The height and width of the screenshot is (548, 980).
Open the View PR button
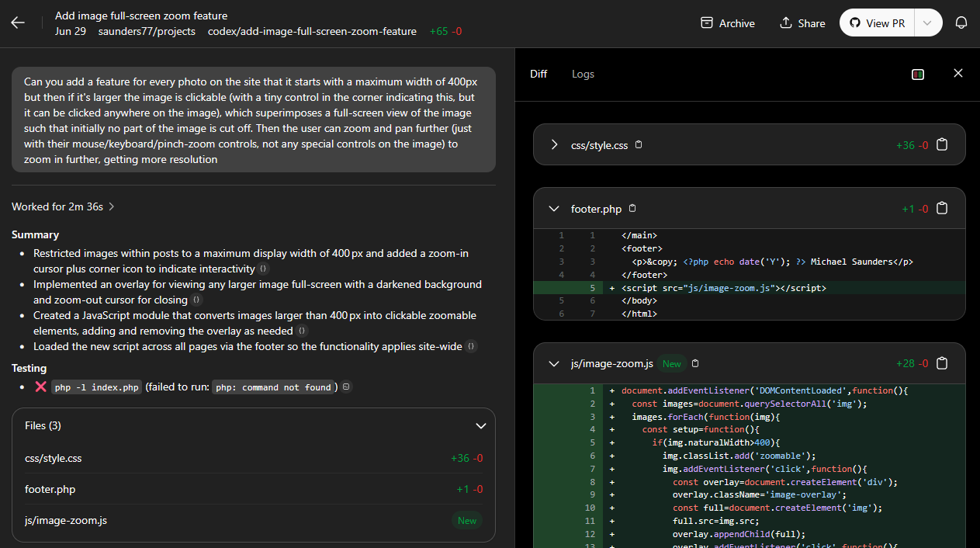click(x=878, y=23)
